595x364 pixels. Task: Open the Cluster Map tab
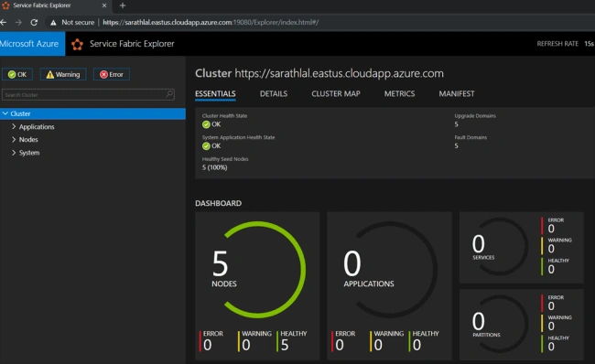click(x=336, y=93)
